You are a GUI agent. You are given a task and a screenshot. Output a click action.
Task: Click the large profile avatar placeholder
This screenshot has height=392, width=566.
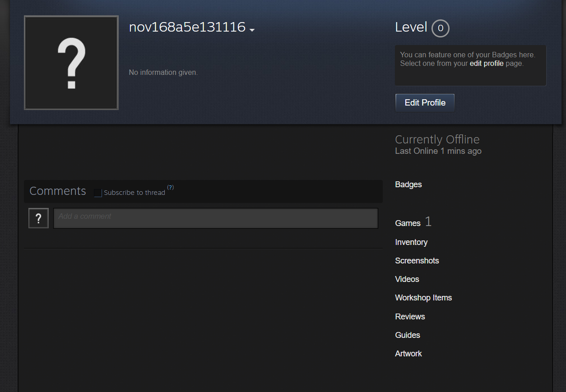click(71, 63)
